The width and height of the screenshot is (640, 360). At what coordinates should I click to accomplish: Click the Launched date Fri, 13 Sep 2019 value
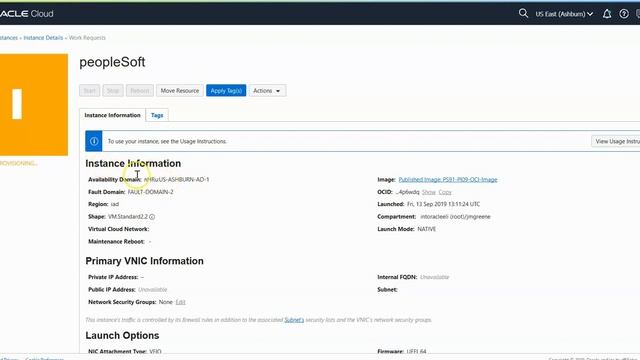tap(443, 204)
